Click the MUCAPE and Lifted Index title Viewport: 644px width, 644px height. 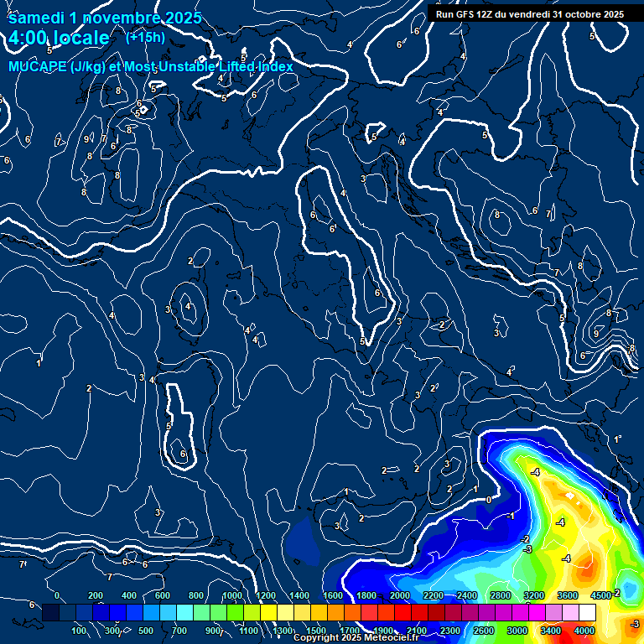pos(151,66)
